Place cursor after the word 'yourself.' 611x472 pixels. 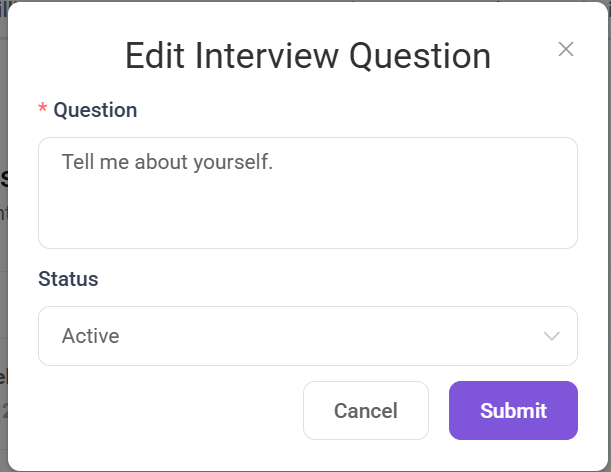point(274,162)
